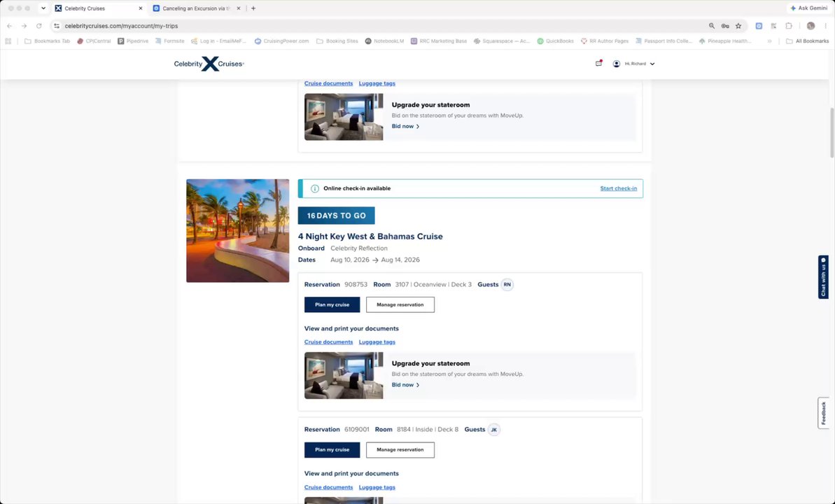Click Bid now in the topmost upgrade card
Image resolution: width=835 pixels, height=504 pixels.
coord(405,126)
